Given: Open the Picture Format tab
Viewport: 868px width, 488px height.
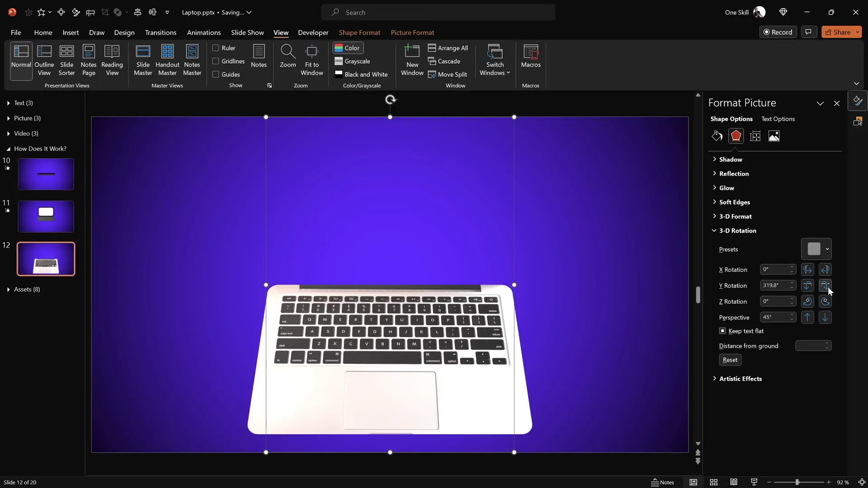Looking at the screenshot, I should [x=412, y=33].
